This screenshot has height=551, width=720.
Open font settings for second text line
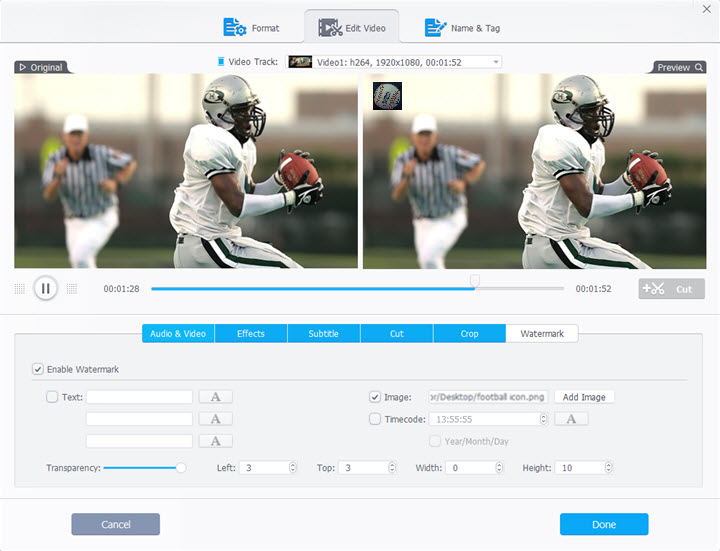pos(215,419)
